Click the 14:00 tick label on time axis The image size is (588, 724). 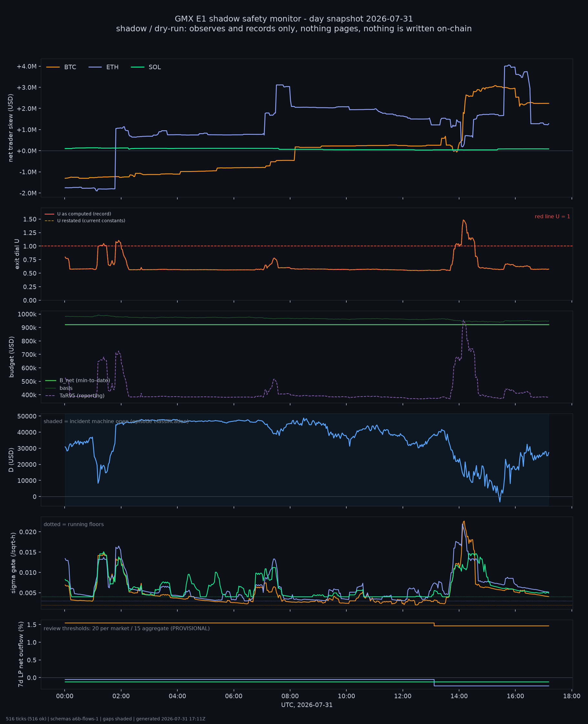[459, 696]
